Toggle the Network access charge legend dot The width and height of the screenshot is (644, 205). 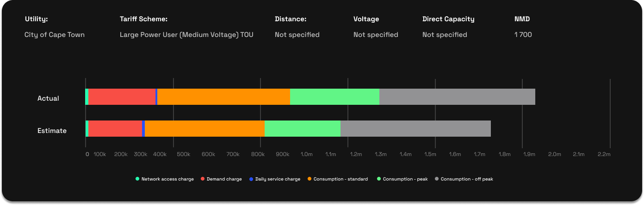click(x=137, y=179)
